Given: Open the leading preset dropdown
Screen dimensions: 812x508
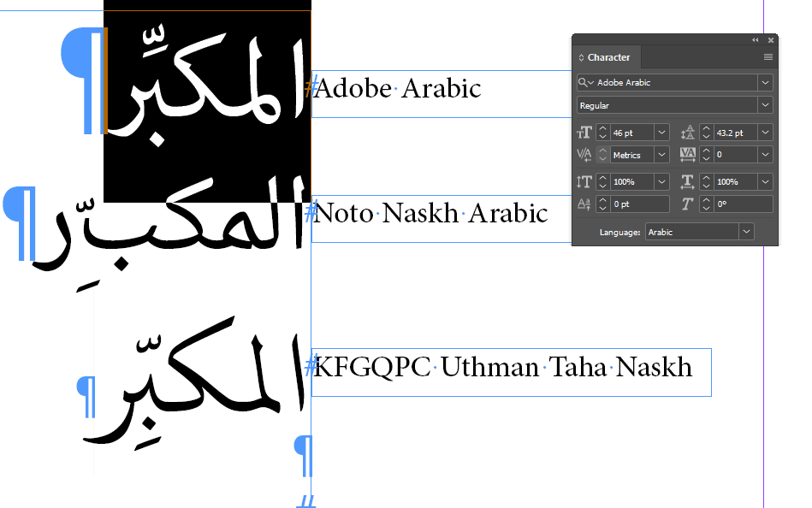Looking at the screenshot, I should [x=766, y=133].
